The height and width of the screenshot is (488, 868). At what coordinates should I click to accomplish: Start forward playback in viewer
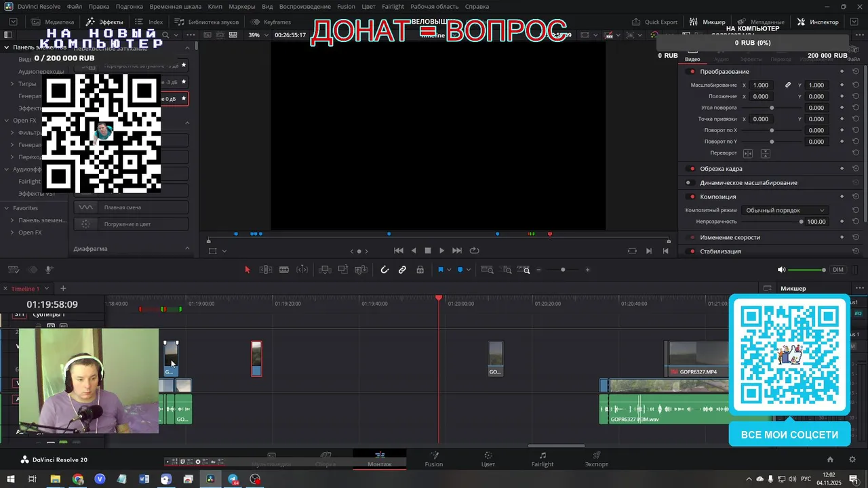[442, 251]
